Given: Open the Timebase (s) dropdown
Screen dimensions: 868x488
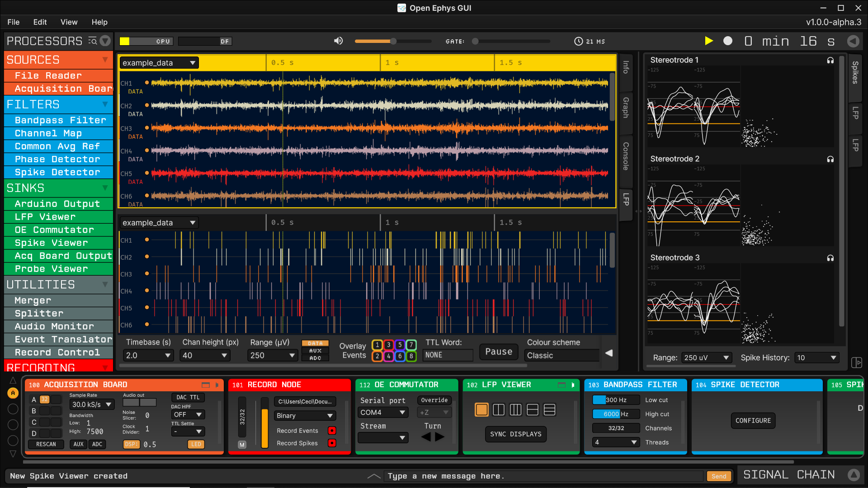Looking at the screenshot, I should tap(148, 356).
